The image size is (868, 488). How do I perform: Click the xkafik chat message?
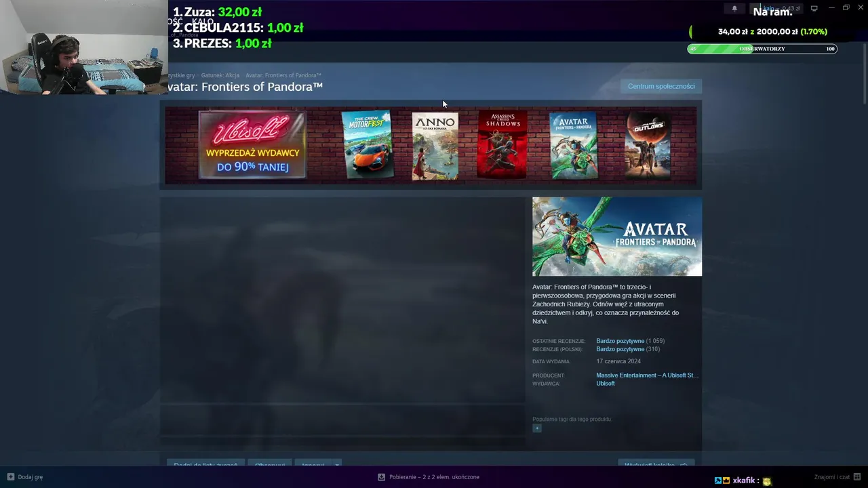pyautogui.click(x=743, y=481)
